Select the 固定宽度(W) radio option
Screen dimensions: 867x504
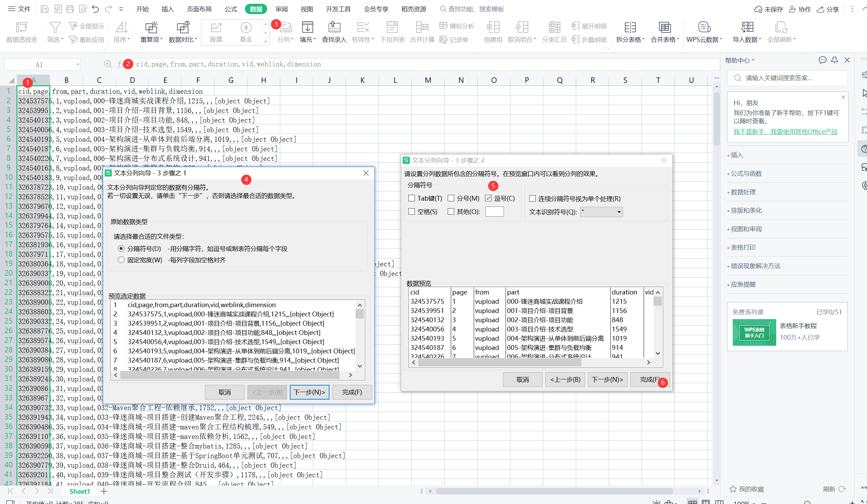point(121,260)
